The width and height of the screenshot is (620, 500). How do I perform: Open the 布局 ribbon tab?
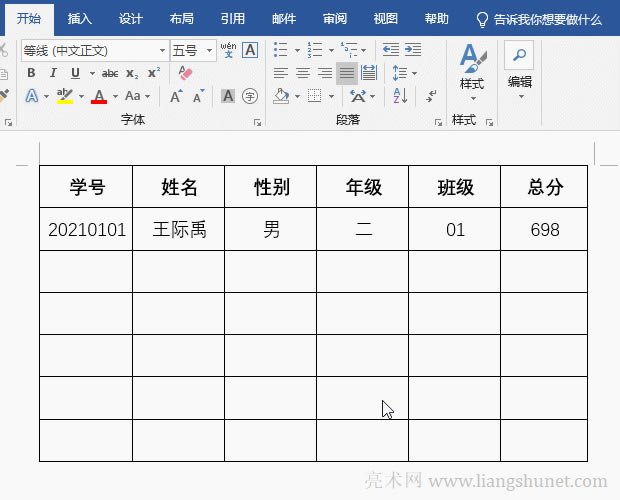point(182,19)
